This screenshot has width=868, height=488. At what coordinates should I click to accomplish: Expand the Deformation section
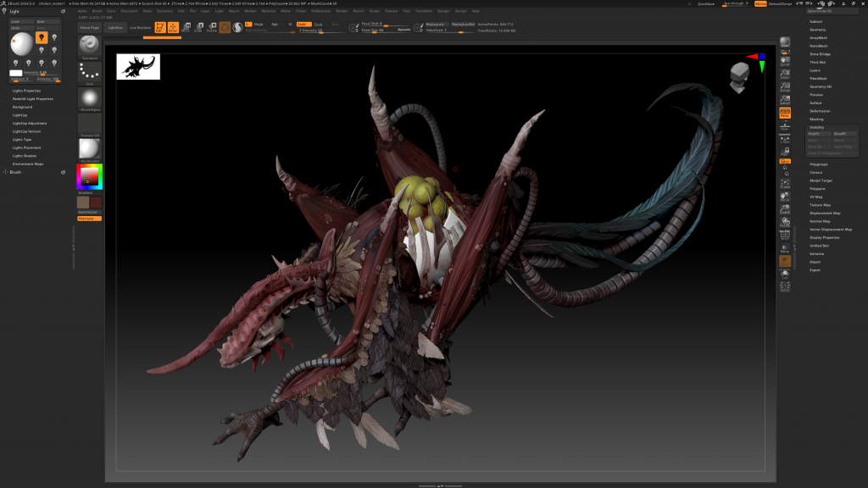tap(820, 111)
